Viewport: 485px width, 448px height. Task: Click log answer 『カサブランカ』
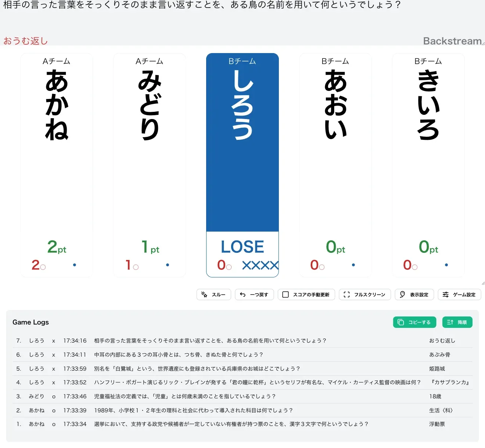point(450,382)
